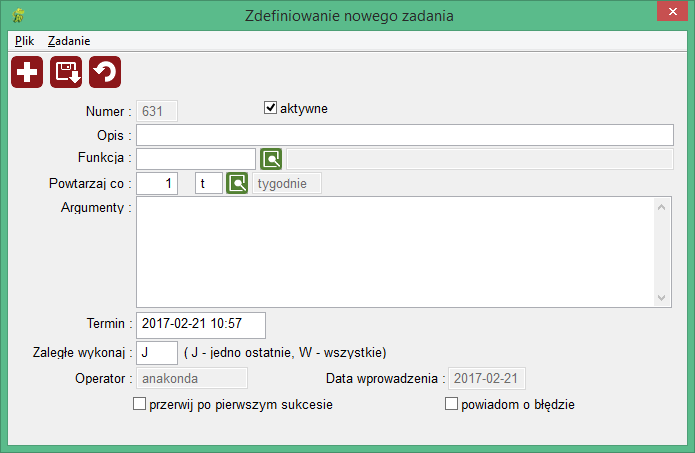
Task: Click the save task toolbar icon
Action: pyautogui.click(x=66, y=72)
